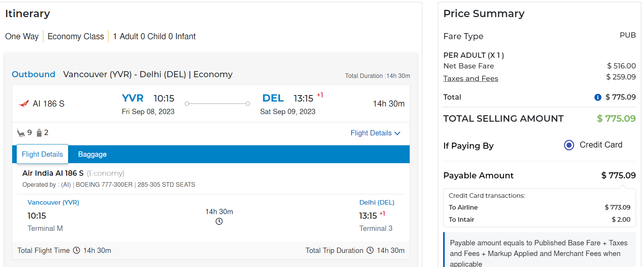Click the flight route line between YVR and DEL
Viewport: 644px width, 267px height.
click(217, 103)
